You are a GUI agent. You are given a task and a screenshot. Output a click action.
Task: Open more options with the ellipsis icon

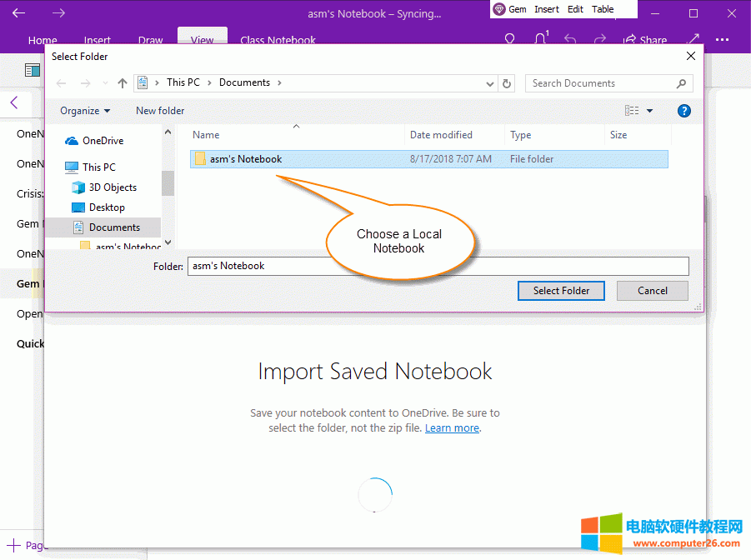(722, 39)
